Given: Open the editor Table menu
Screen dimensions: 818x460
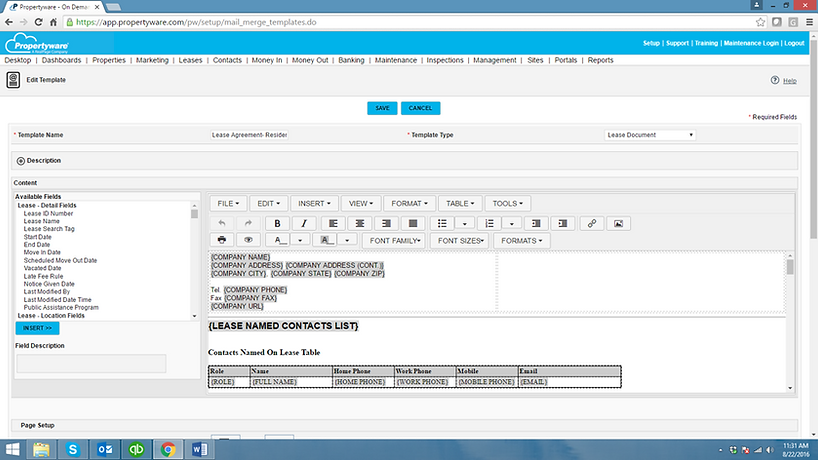Looking at the screenshot, I should [x=460, y=203].
